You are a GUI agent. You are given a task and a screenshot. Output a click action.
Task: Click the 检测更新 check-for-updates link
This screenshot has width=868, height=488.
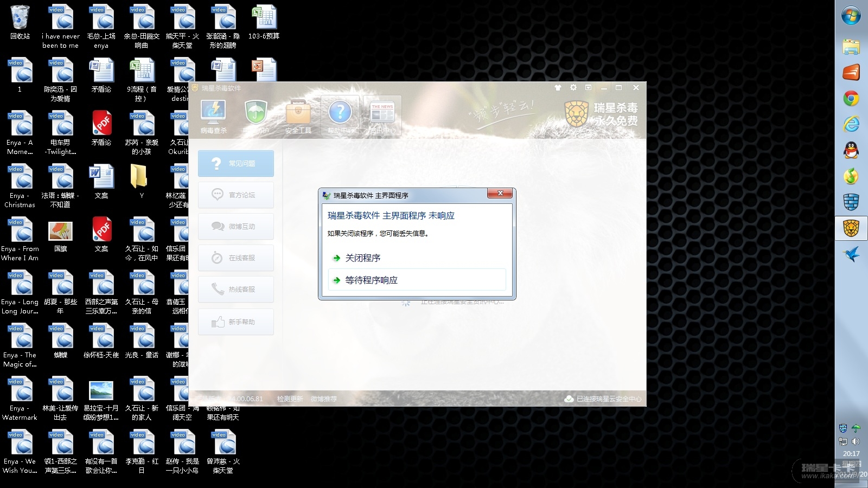point(290,399)
